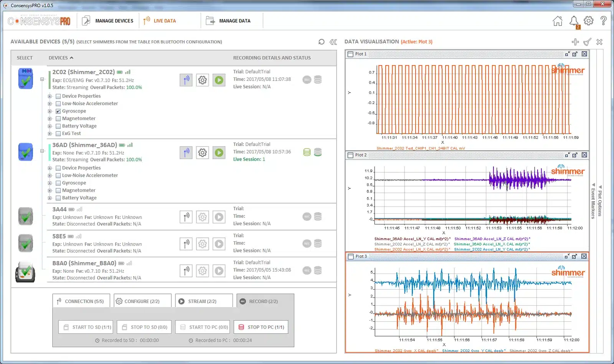Close all plots with X icon
The height and width of the screenshot is (364, 614).
point(599,42)
